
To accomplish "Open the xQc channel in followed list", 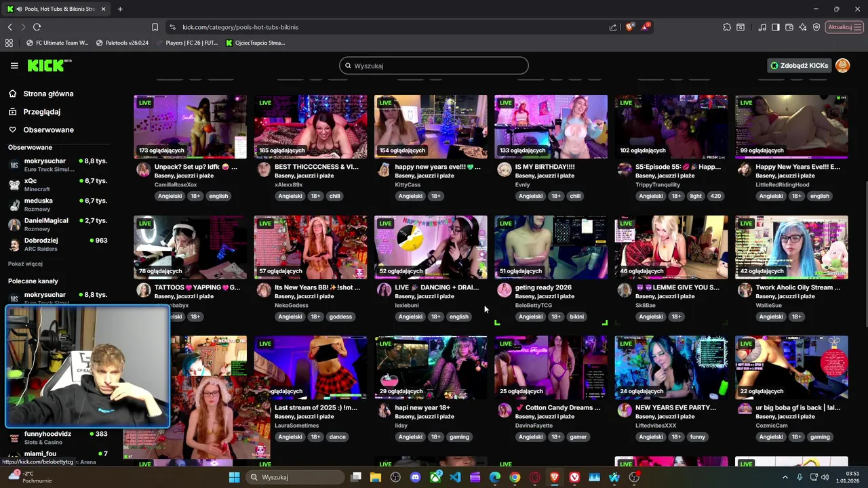I will (x=58, y=184).
